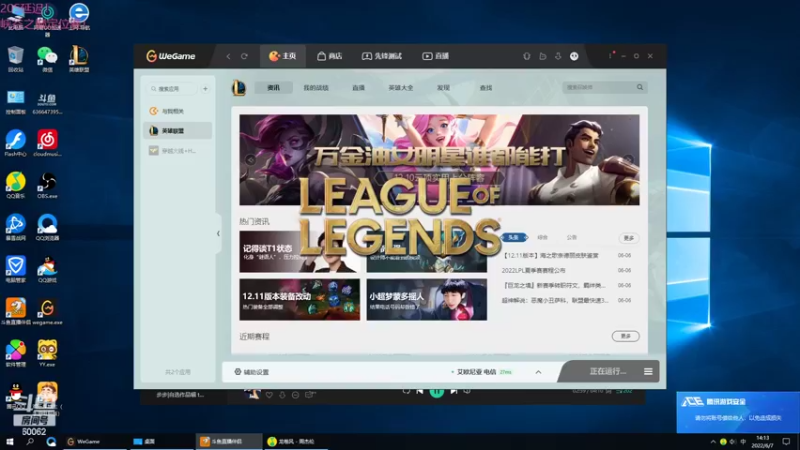This screenshot has width=800, height=450.
Task: Switch to the 资讯 sub-tab
Action: tap(273, 88)
